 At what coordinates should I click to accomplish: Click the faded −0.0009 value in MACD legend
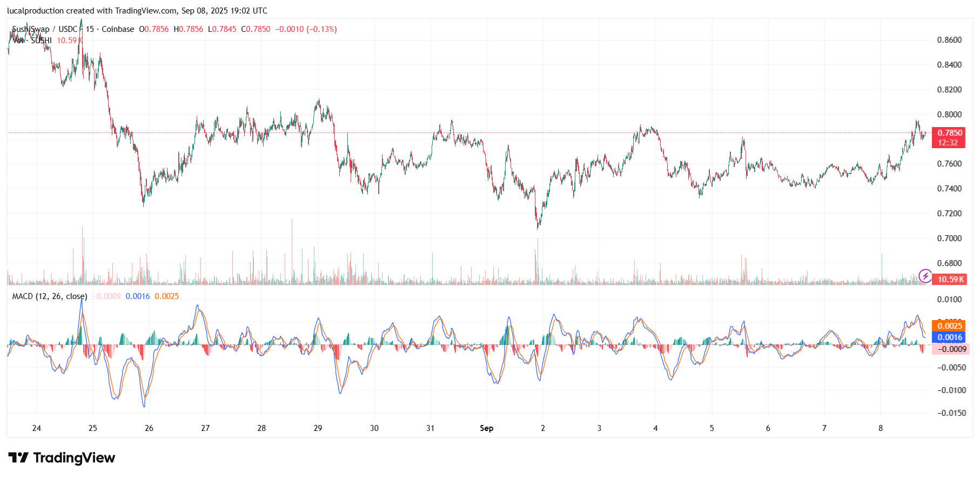pos(107,296)
